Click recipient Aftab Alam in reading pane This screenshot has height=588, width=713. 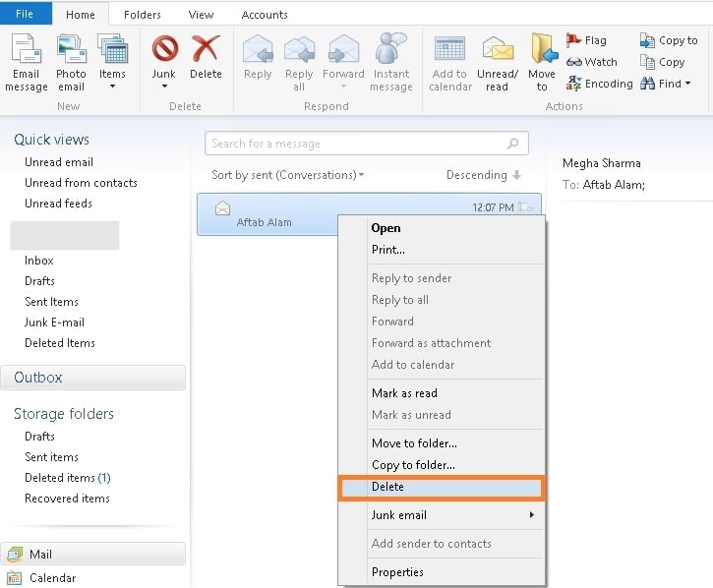(x=614, y=184)
